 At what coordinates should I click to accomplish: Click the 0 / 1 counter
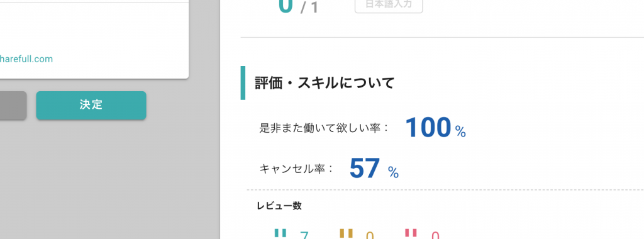coord(298,6)
